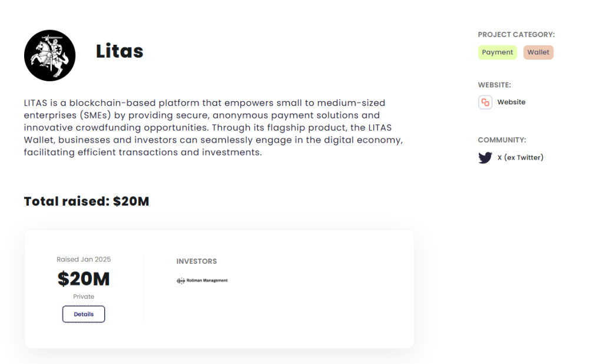Click the Raised Jan 2025 date
The height and width of the screenshot is (364, 603).
coord(84,259)
